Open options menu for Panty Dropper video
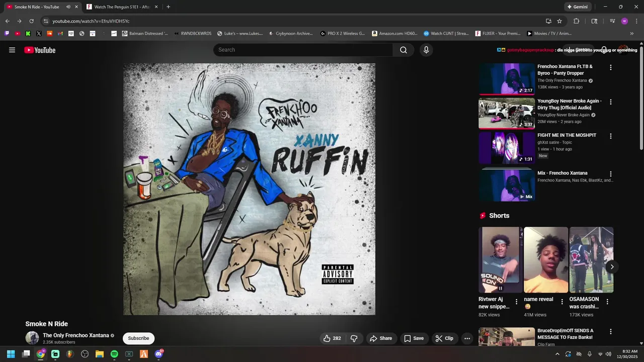Image resolution: width=644 pixels, height=362 pixels. [x=611, y=67]
